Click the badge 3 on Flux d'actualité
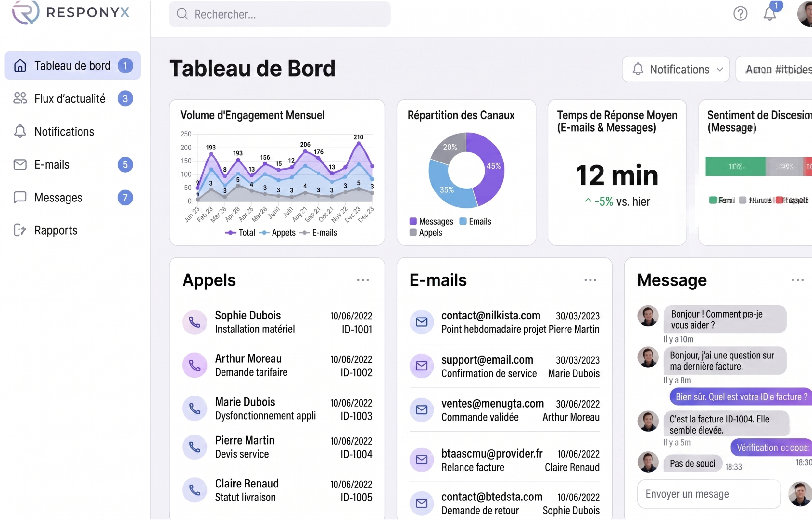The width and height of the screenshot is (812, 520). [x=125, y=98]
